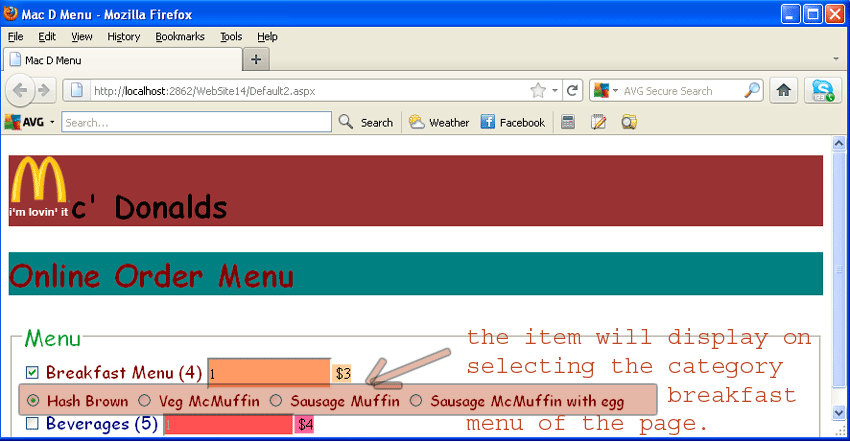850x442 pixels.
Task: Maximize the Firefox window
Action: click(813, 14)
